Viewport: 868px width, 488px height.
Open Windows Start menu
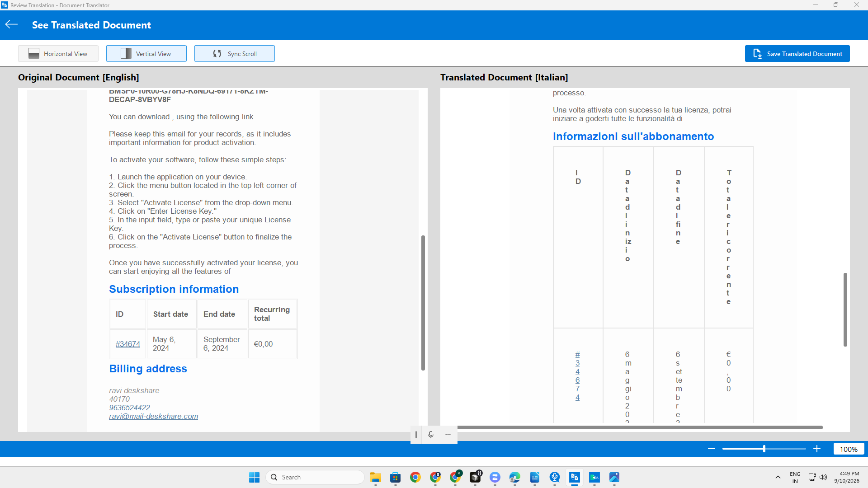point(255,477)
